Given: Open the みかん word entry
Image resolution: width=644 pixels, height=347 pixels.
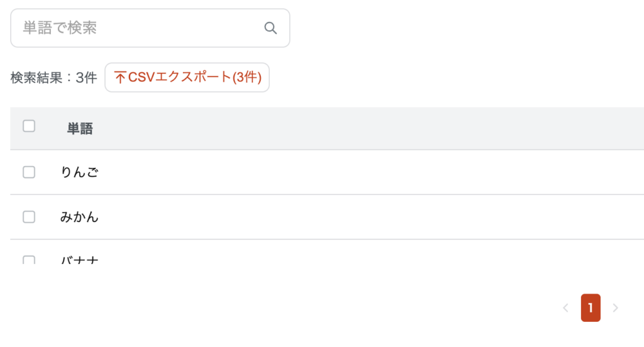Looking at the screenshot, I should (80, 218).
